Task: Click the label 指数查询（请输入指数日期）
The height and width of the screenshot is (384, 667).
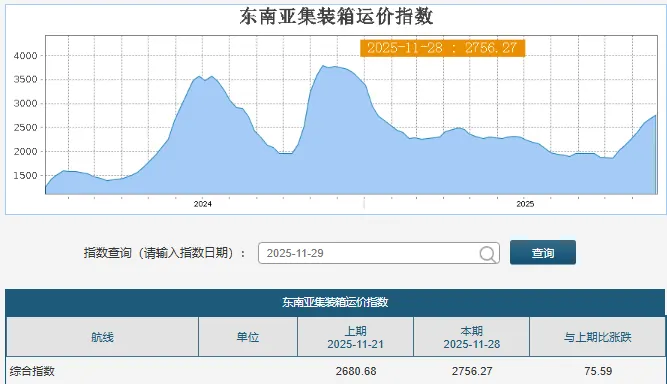Action: tap(165, 253)
